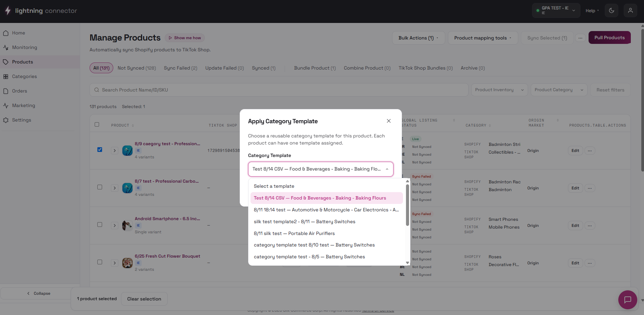
Task: Choose silk test template2 Battery Switches option
Action: coord(327,221)
